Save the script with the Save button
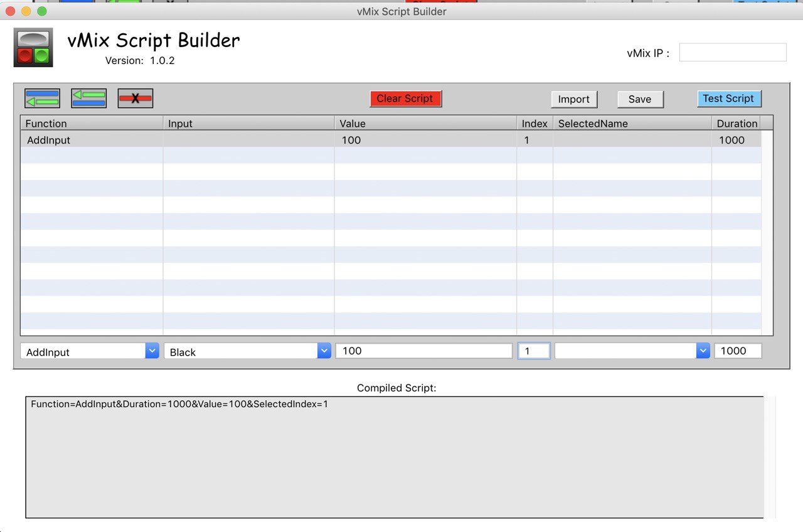This screenshot has height=532, width=803. click(x=640, y=99)
